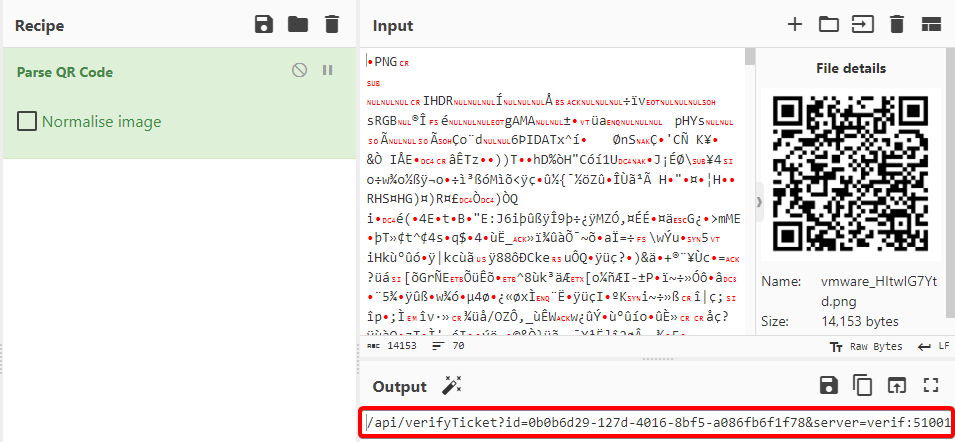
Task: Reset the pane layout
Action: 931,24
